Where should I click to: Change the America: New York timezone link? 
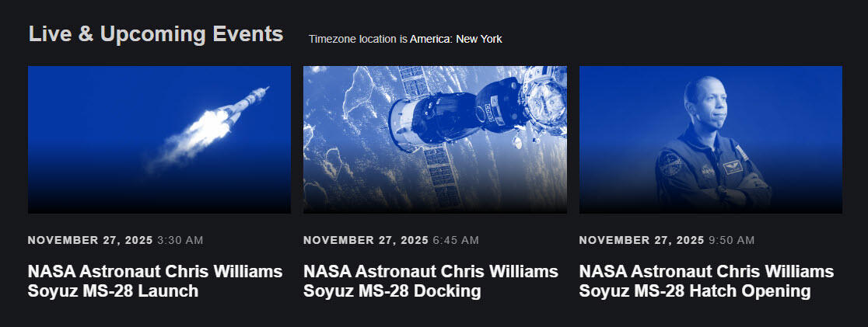tap(456, 39)
